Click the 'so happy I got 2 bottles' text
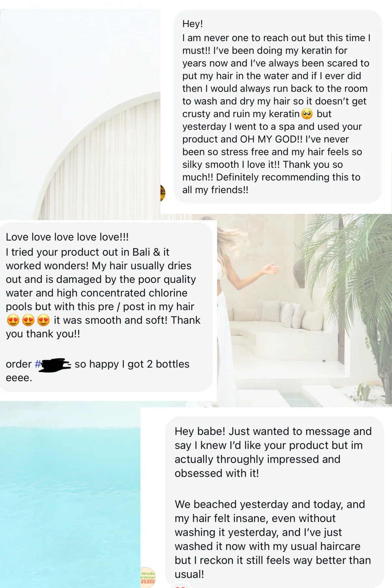The width and height of the screenshot is (392, 588). tap(132, 364)
